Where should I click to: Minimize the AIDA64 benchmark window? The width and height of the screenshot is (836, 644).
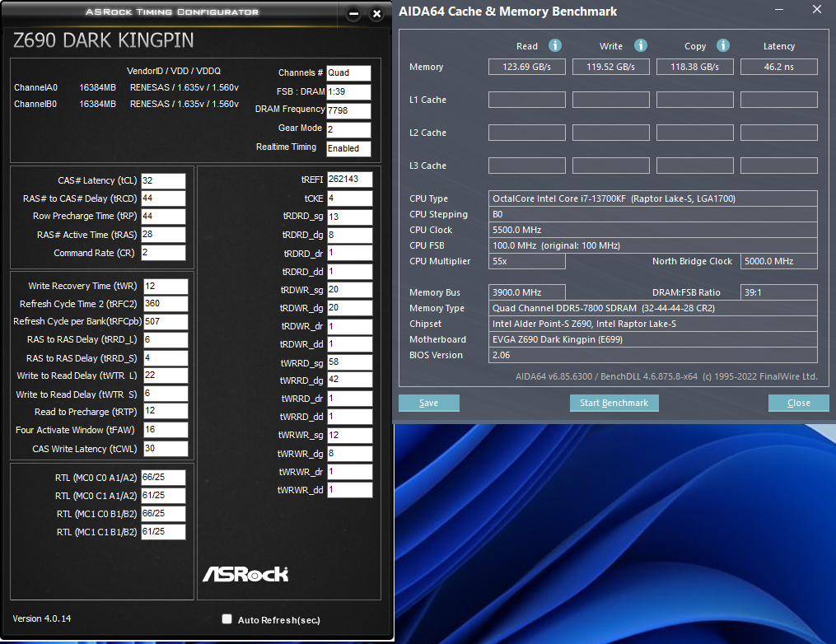pyautogui.click(x=779, y=10)
